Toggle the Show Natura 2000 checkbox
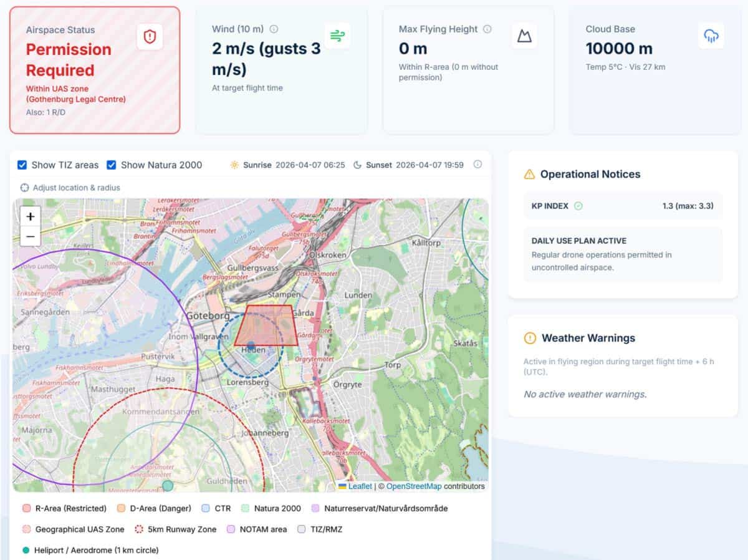 point(112,165)
